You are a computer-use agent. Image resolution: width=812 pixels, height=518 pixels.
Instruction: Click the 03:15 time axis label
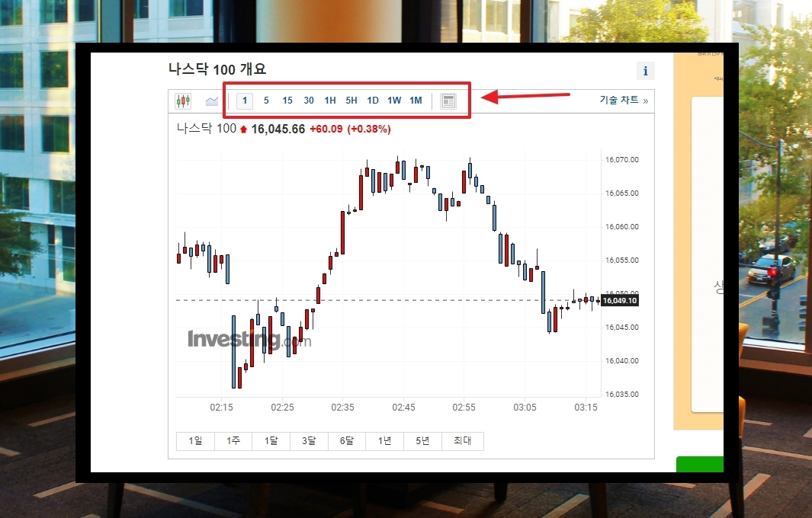[x=586, y=408]
